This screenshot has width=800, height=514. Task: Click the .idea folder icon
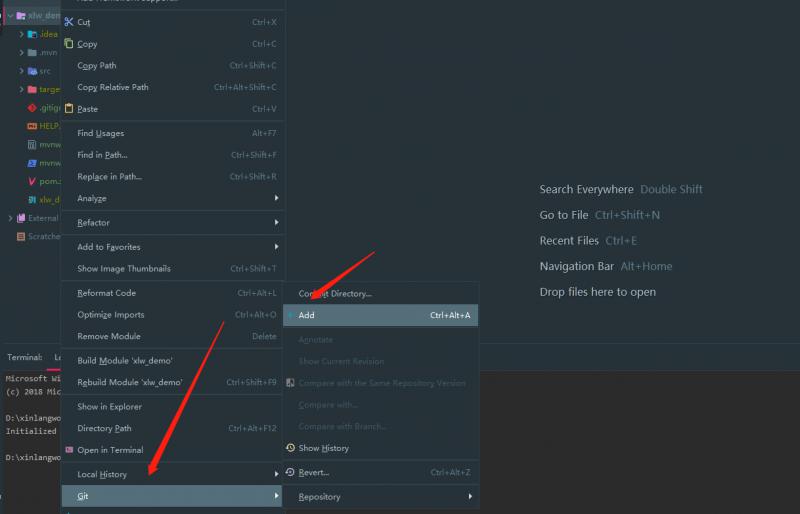[32, 34]
